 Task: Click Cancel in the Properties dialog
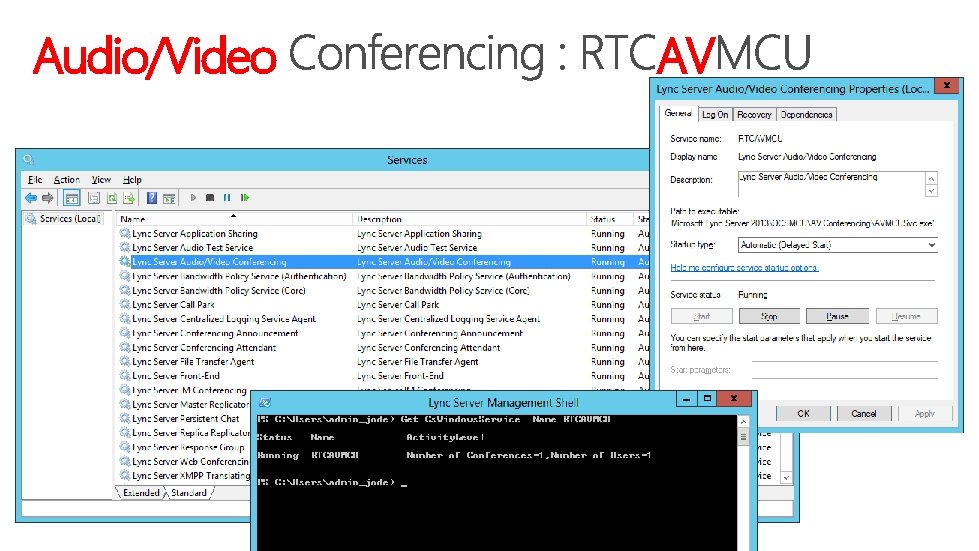[x=863, y=414]
